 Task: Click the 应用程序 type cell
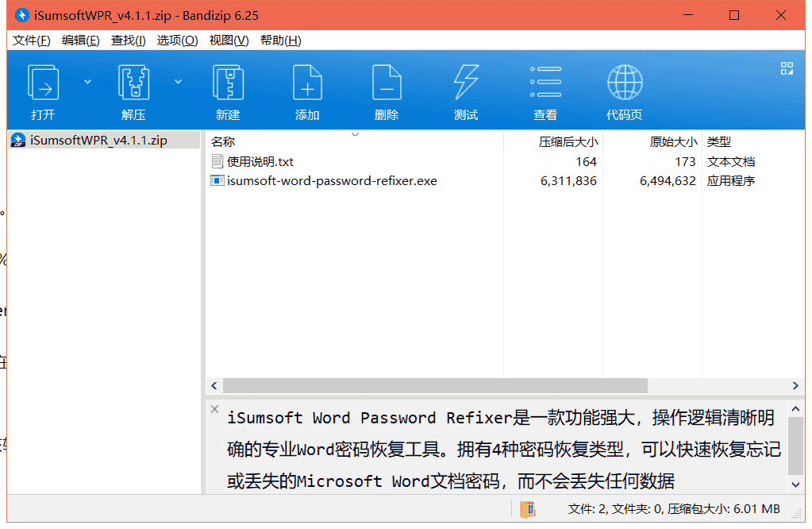tap(731, 181)
